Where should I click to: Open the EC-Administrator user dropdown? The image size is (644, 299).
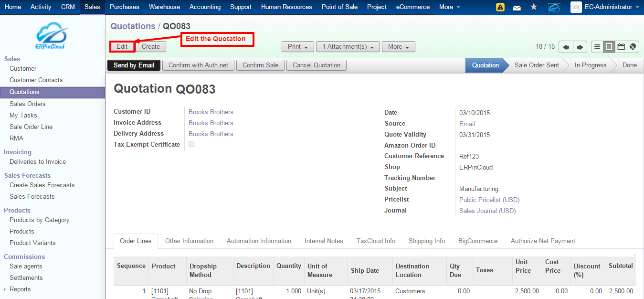(612, 7)
